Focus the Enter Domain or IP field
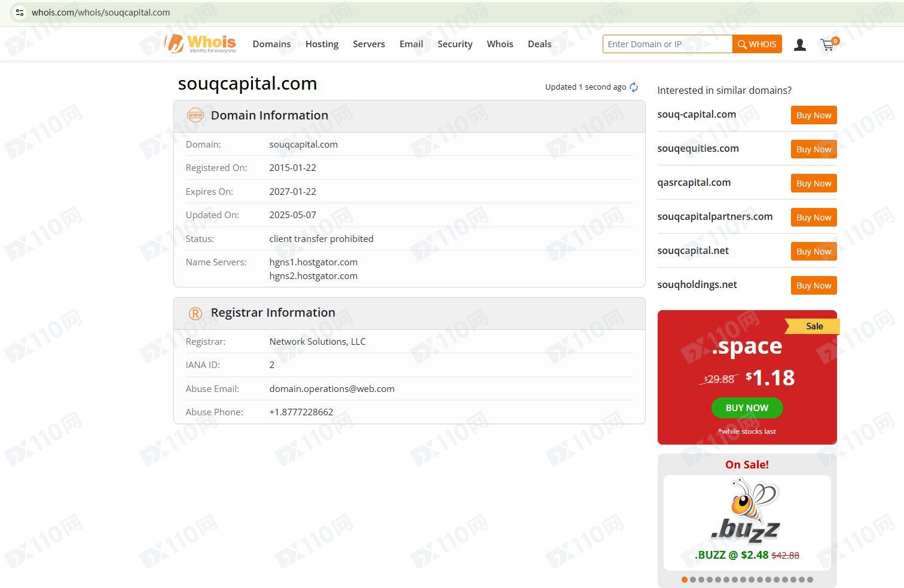904x588 pixels. (x=667, y=44)
